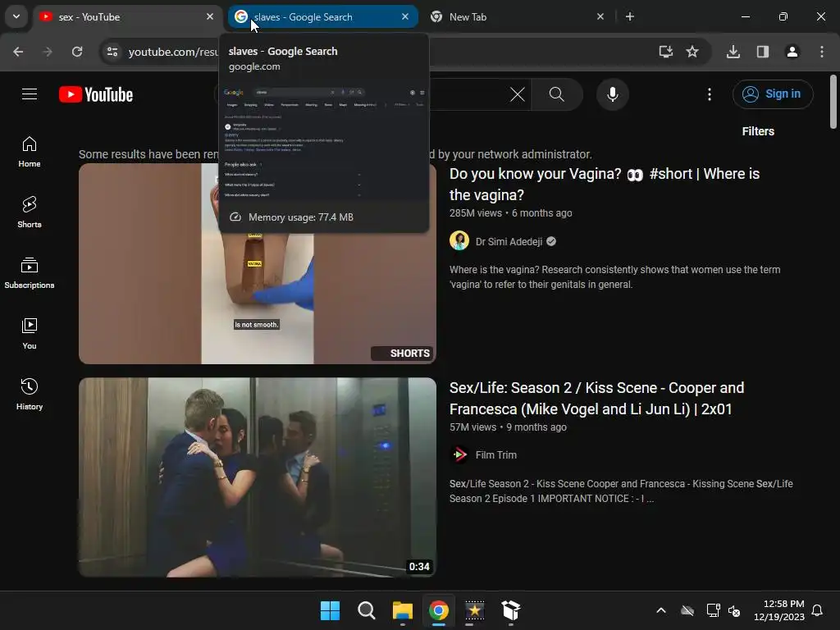Open Windows taskbar search

pos(367,610)
